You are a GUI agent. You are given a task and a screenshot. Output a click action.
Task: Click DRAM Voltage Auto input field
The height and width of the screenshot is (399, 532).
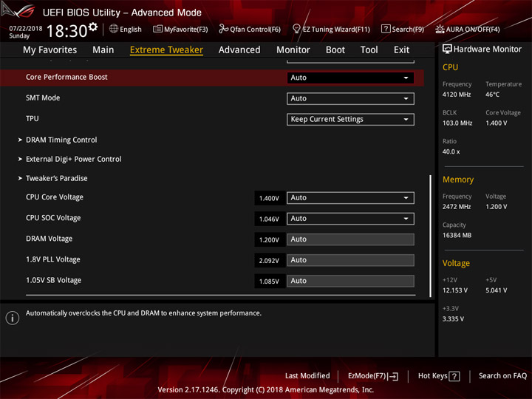pos(350,239)
